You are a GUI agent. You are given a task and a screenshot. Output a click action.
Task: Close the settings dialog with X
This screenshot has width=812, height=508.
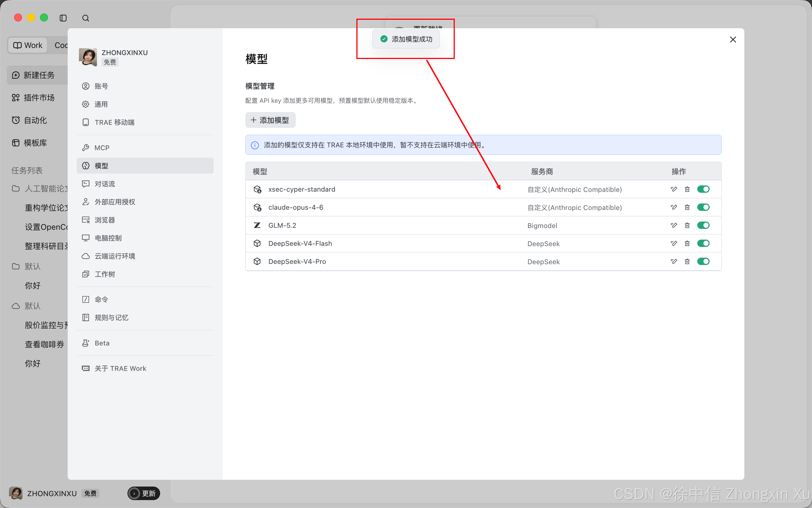pos(733,40)
